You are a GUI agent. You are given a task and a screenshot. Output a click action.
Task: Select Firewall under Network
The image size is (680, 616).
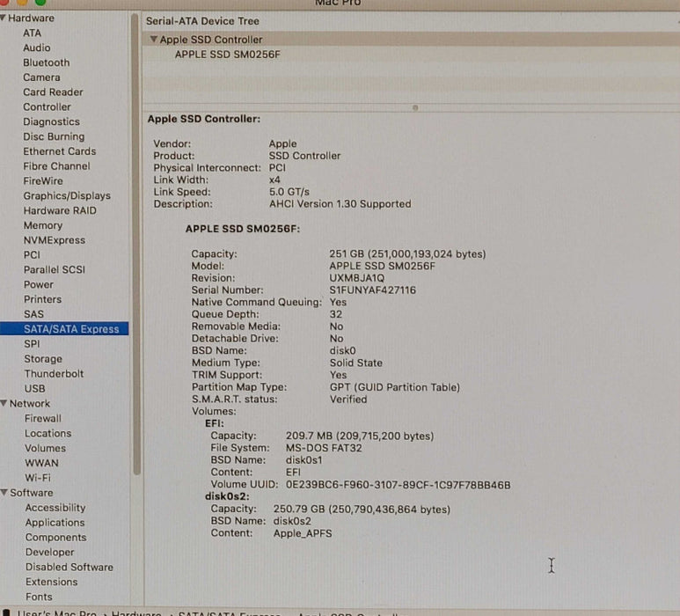(x=43, y=418)
